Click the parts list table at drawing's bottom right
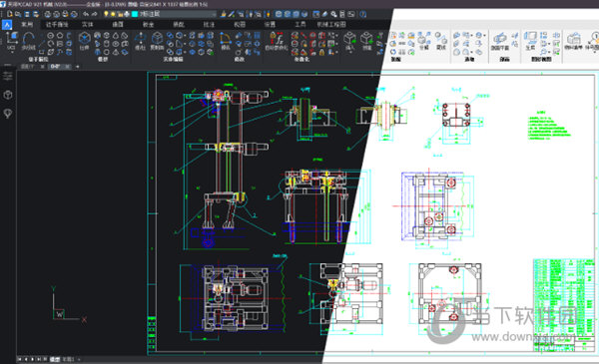 coord(564,304)
